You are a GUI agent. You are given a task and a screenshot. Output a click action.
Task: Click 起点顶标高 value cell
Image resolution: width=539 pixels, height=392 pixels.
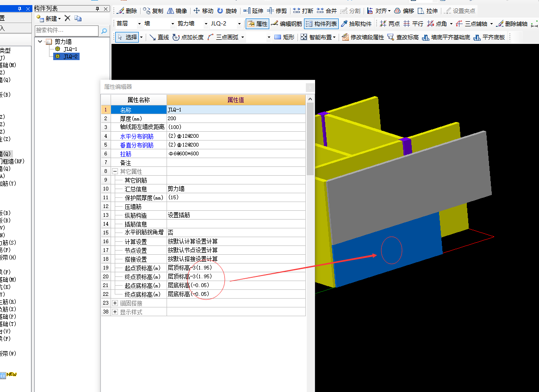[x=236, y=268]
